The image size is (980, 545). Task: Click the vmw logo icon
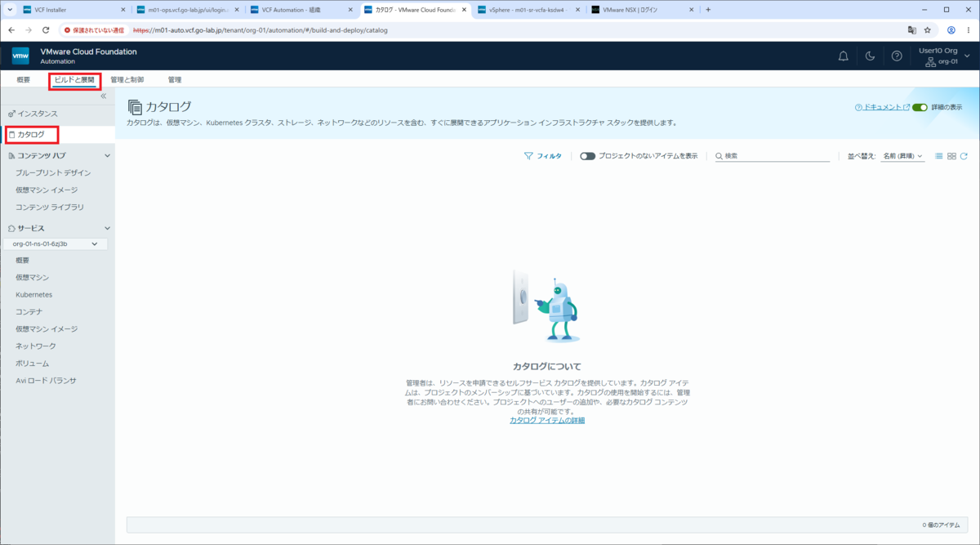pyautogui.click(x=20, y=56)
